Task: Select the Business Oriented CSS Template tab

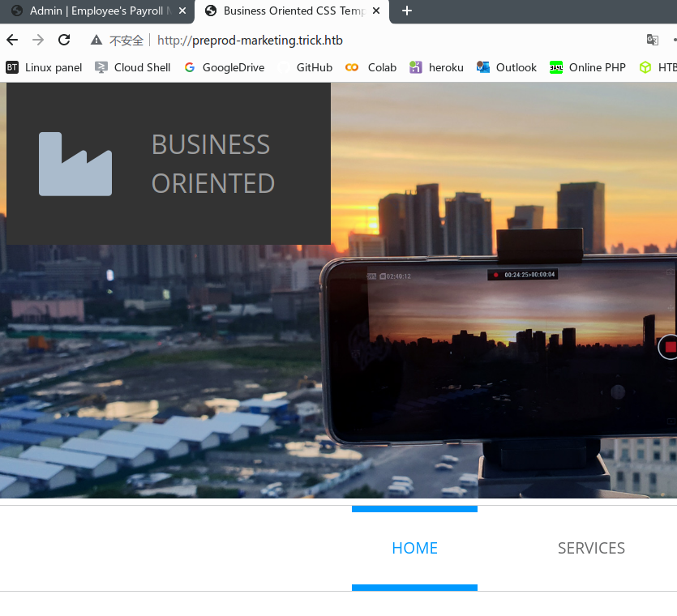Action: (x=288, y=11)
